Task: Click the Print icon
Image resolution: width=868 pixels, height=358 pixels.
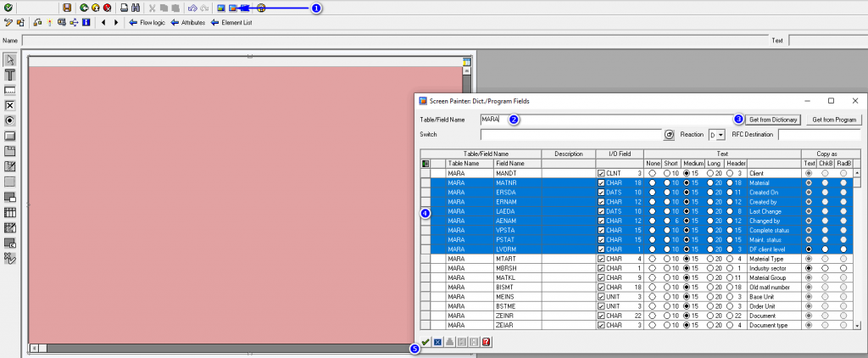Action: point(125,8)
